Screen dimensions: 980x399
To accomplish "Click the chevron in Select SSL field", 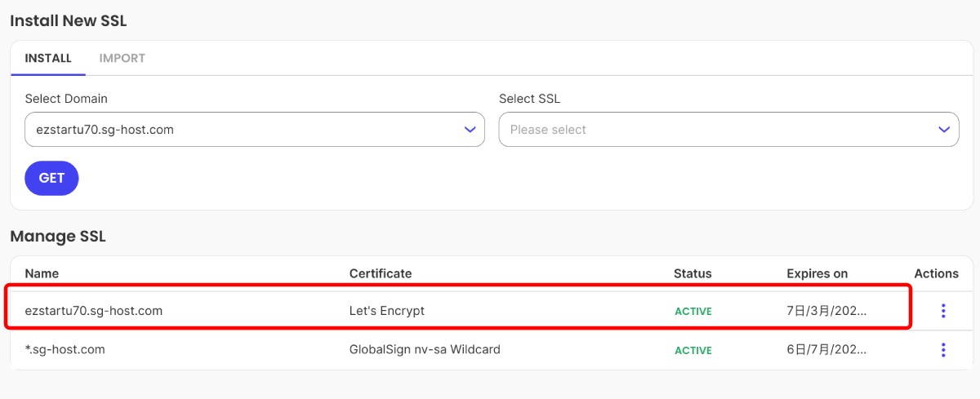I will (943, 130).
